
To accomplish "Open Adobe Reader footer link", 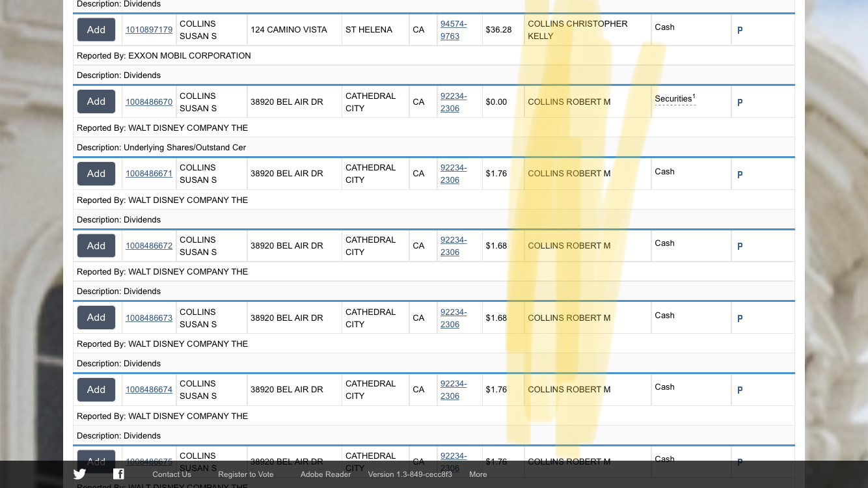I will point(326,474).
